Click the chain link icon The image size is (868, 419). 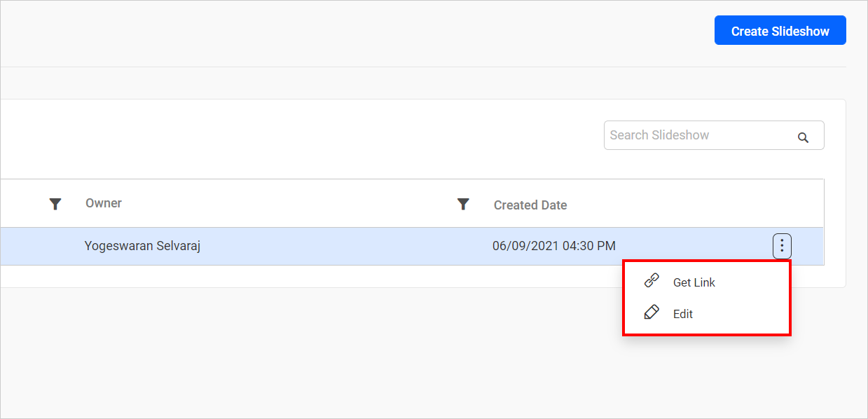[652, 281]
